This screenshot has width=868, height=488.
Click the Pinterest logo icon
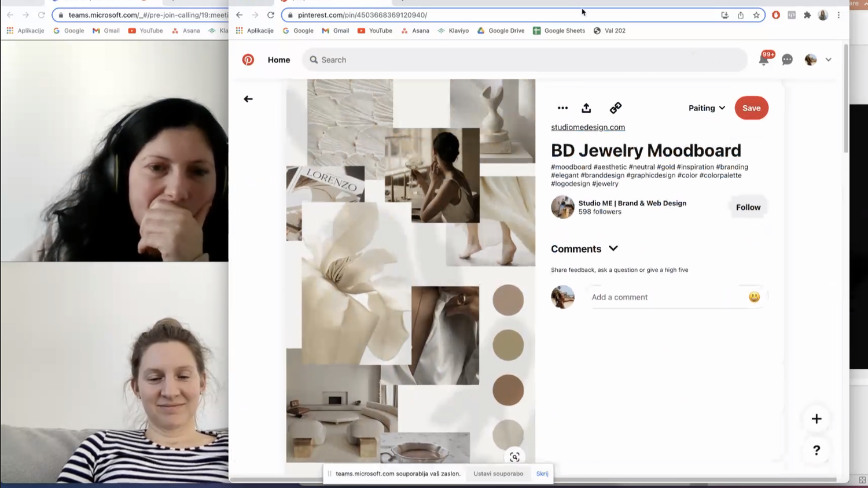248,60
